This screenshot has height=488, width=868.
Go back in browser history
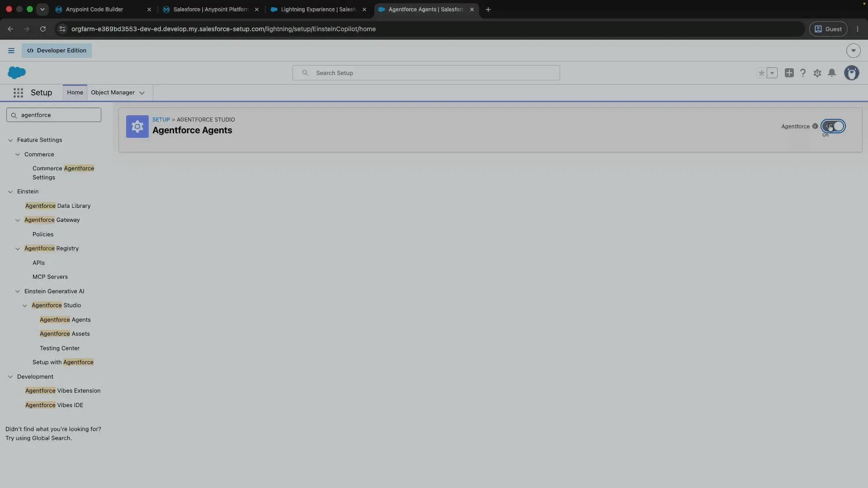(x=10, y=29)
